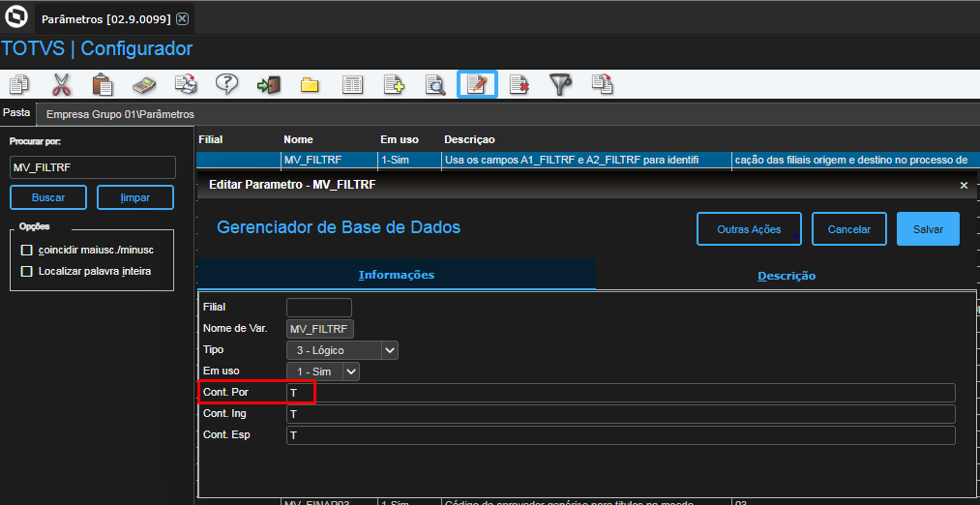Click the Buscar button
The width and height of the screenshot is (980, 505).
pos(48,197)
